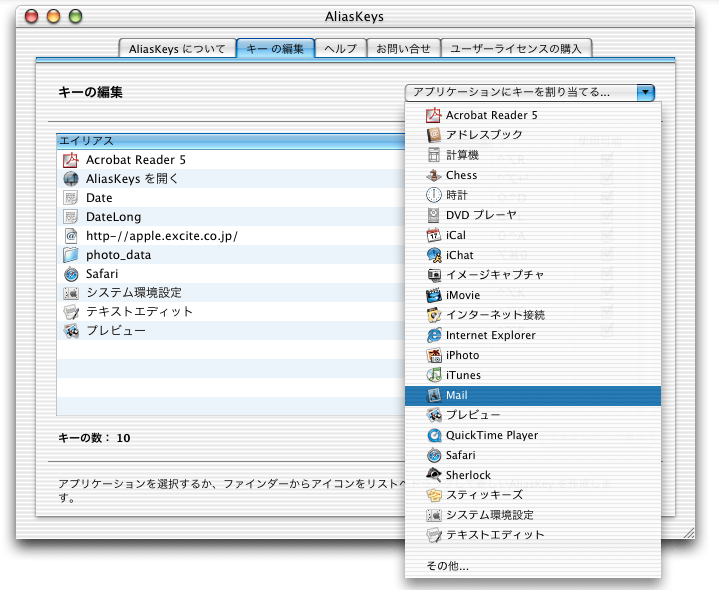
Task: Click the Chess knight icon in menu
Action: 434,175
